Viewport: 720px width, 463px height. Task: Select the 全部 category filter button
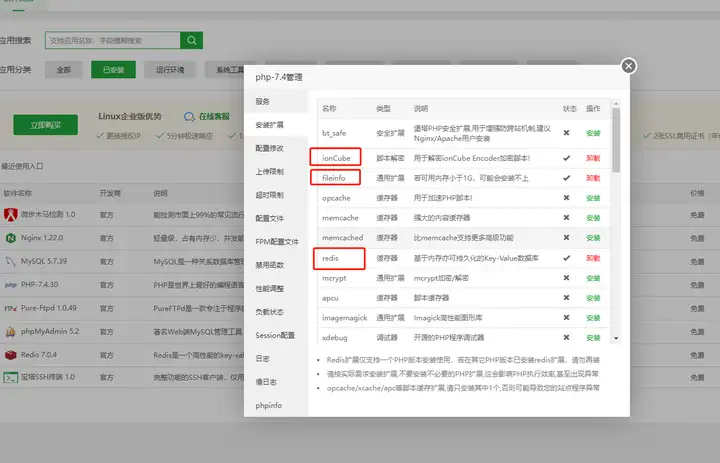[64, 70]
